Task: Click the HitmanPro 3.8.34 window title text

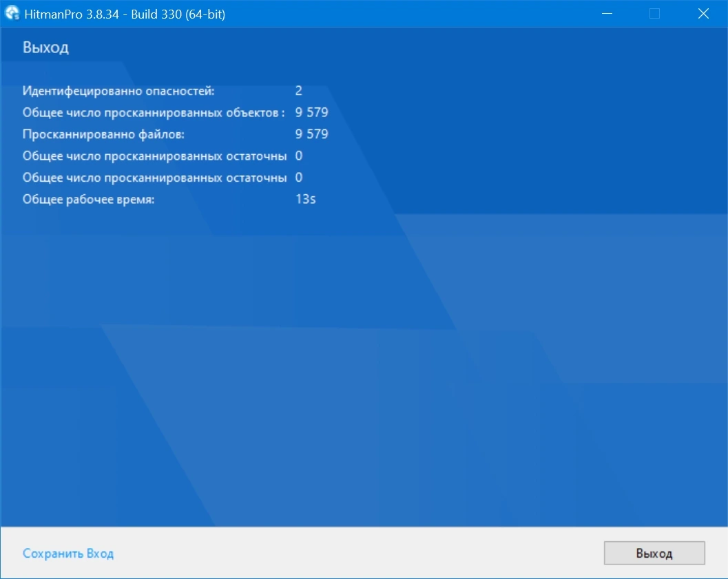Action: coord(125,14)
